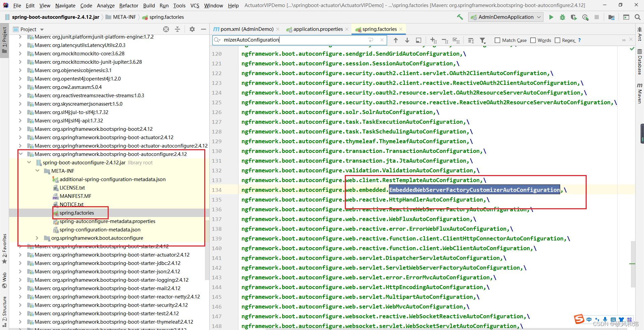The width and height of the screenshot is (644, 330).
Task: Select spring-configuration-metadata.json file
Action: click(100, 229)
